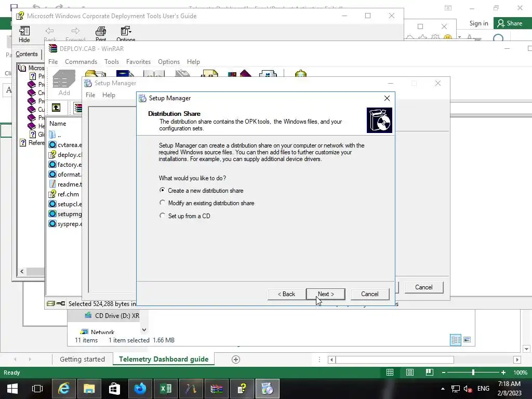Viewport: 532px width, 399px height.
Task: Switch Explorer to large icons view
Action: tap(467, 340)
